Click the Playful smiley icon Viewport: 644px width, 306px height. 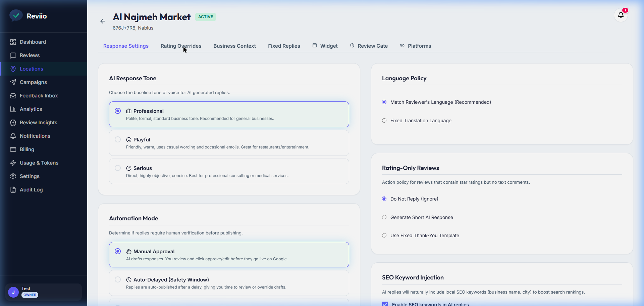pos(129,140)
